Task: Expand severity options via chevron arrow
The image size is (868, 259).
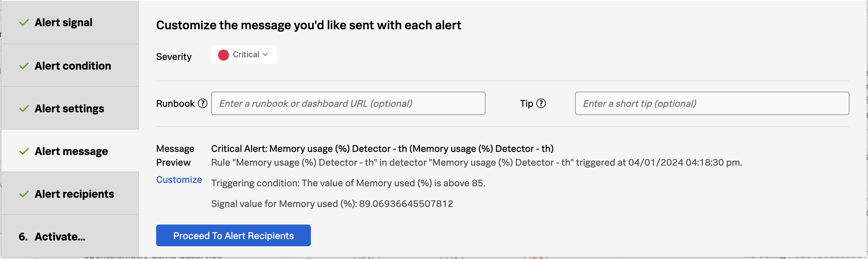Action: [x=265, y=54]
